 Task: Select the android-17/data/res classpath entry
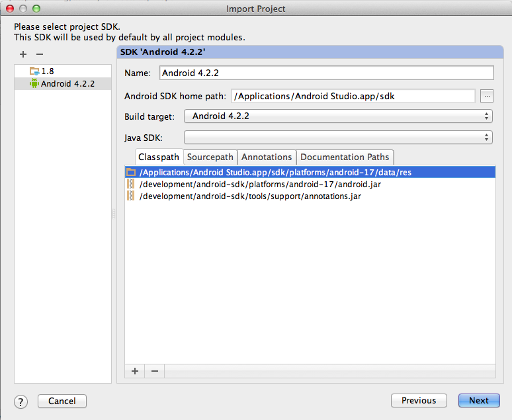(310, 172)
